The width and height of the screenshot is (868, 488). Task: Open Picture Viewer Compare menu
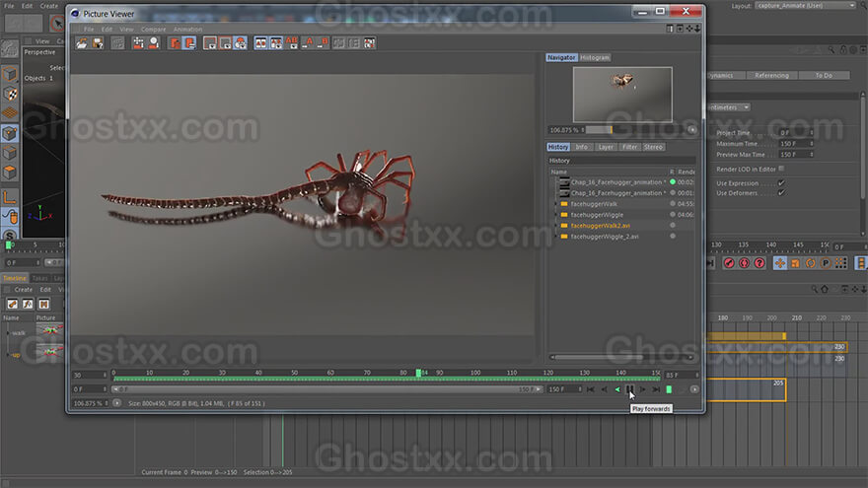pos(153,30)
